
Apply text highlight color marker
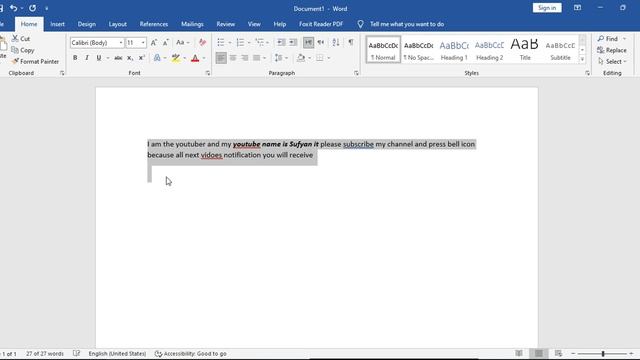pyautogui.click(x=176, y=58)
